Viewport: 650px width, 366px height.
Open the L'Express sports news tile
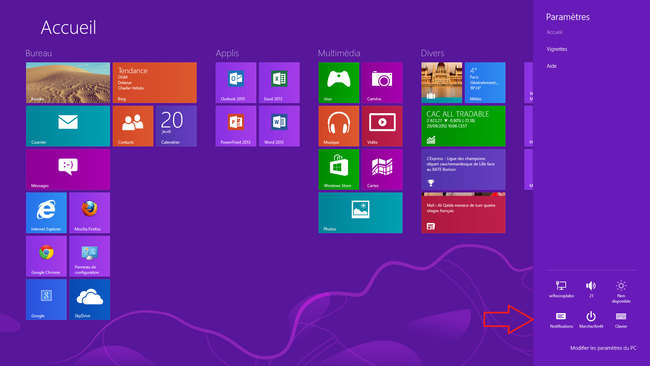point(463,169)
